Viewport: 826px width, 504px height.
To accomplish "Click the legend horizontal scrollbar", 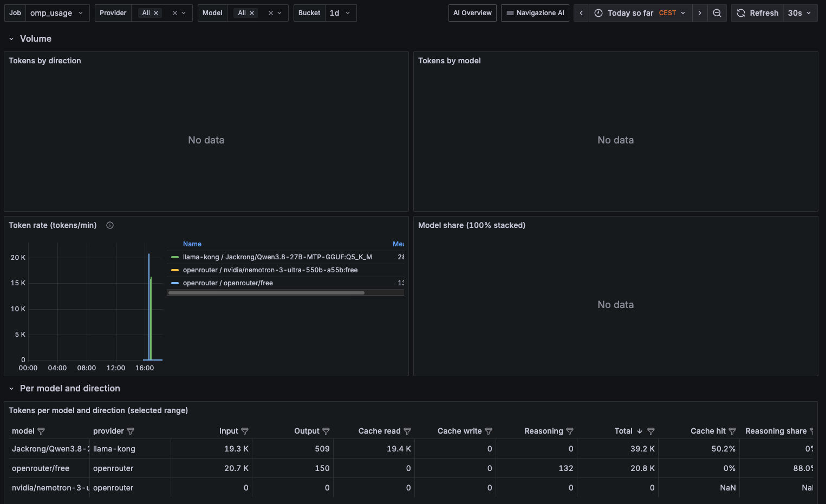I will (x=266, y=293).
